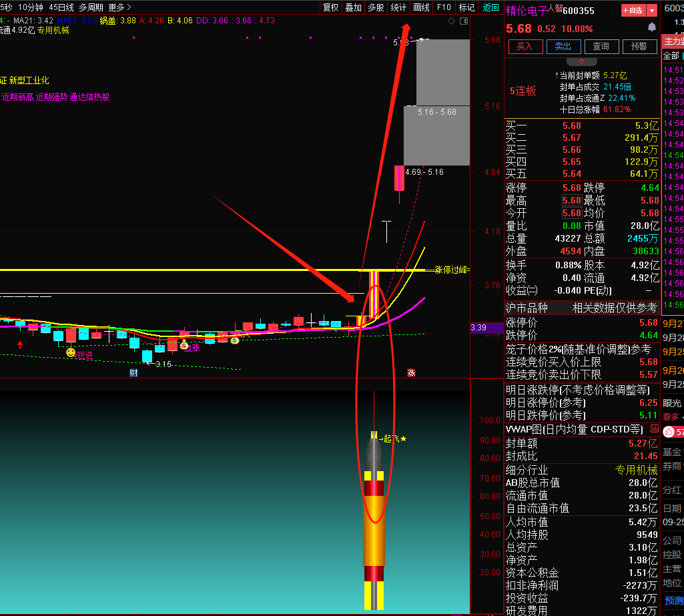Image resolution: width=684 pixels, height=616 pixels.
Task: Click the 买入 buy button
Action: 525,46
